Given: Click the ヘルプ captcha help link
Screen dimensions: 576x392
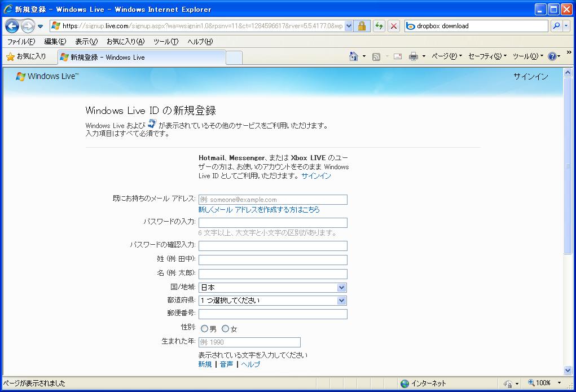Looking at the screenshot, I should (x=250, y=364).
